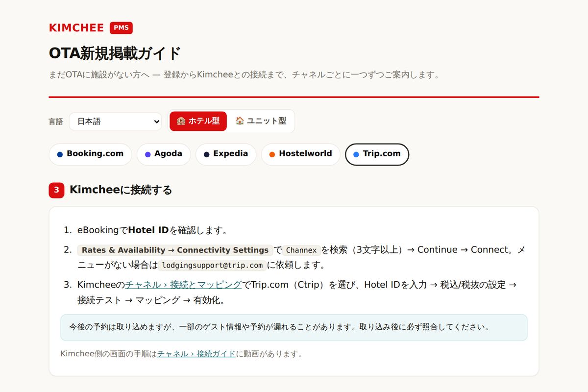
Task: Follow the チャネル › 接続とマッピング link
Action: (184, 285)
